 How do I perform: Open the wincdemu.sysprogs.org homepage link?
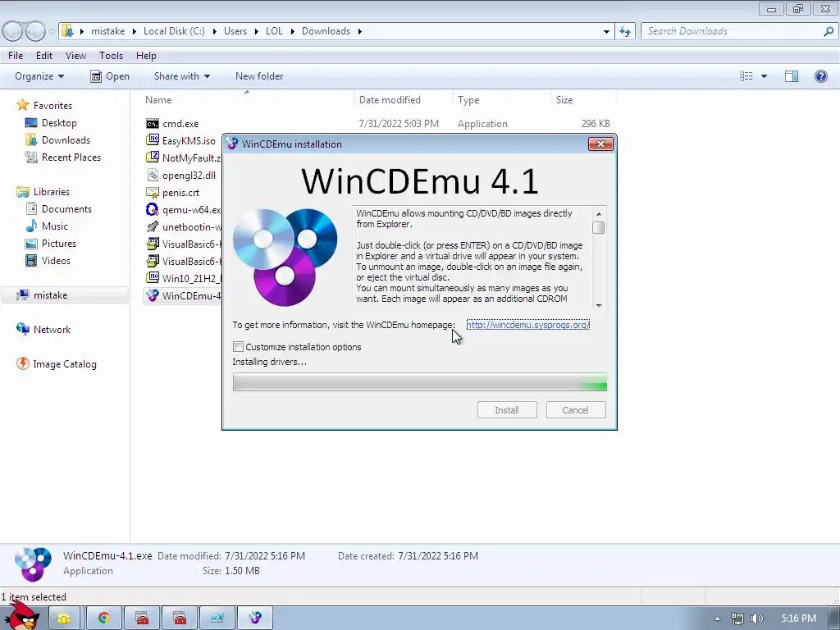tap(527, 325)
